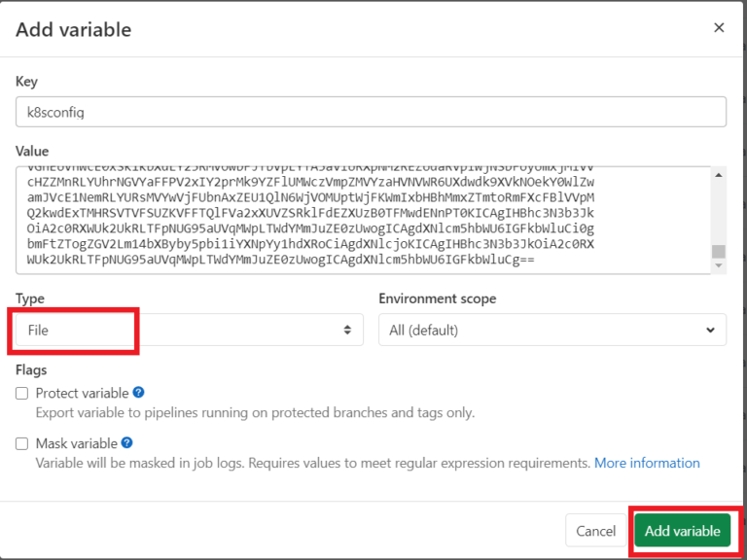Click the Type selector up-down arrows
The image size is (747, 560).
pos(347,331)
